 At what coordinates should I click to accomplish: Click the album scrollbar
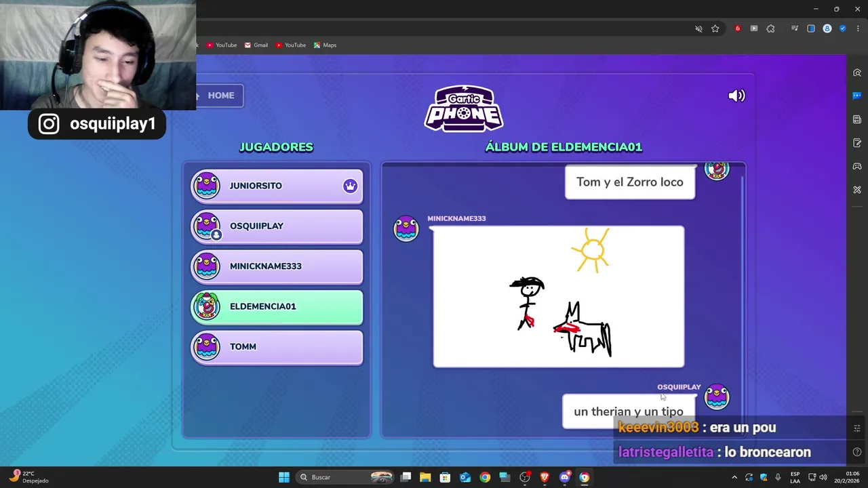(x=742, y=298)
